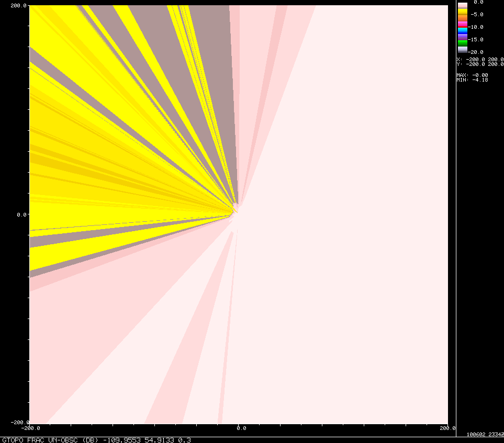Click the red stripe in the color legend
This screenshot has height=443, width=504.
pyautogui.click(x=463, y=27)
